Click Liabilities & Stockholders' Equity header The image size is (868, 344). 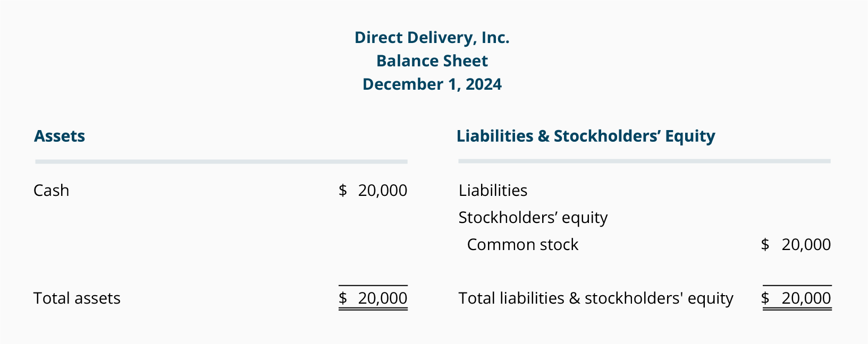coord(586,136)
